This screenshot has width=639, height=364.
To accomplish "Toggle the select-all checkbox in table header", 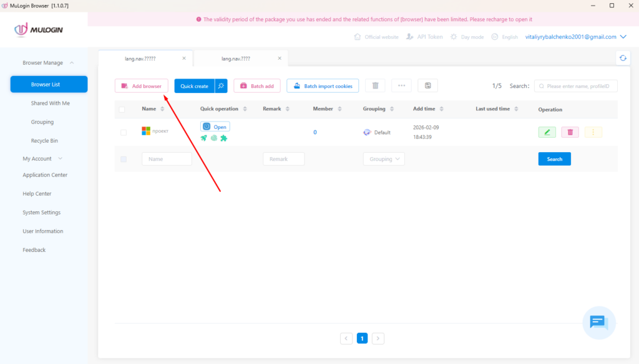I will click(122, 109).
